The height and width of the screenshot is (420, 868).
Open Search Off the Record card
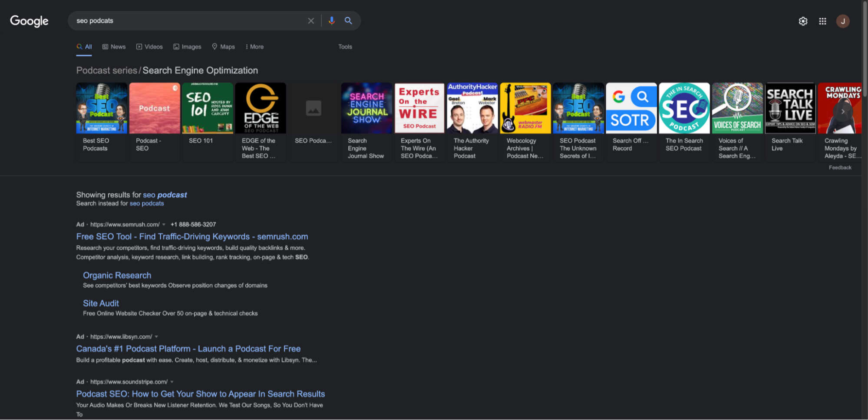pos(631,122)
